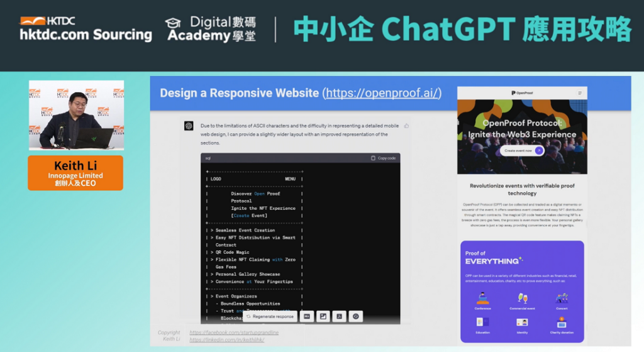Open the openproof.ai link in slide title

[382, 93]
